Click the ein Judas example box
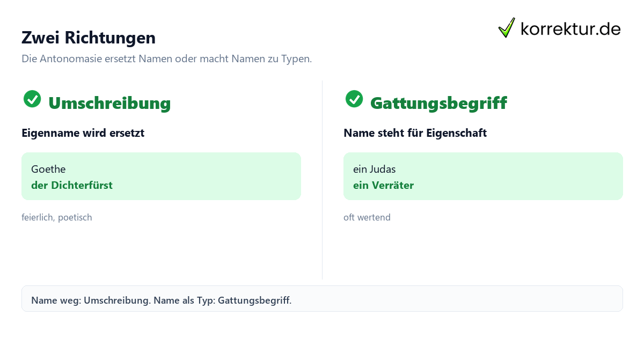The height and width of the screenshot is (338, 644). (483, 176)
